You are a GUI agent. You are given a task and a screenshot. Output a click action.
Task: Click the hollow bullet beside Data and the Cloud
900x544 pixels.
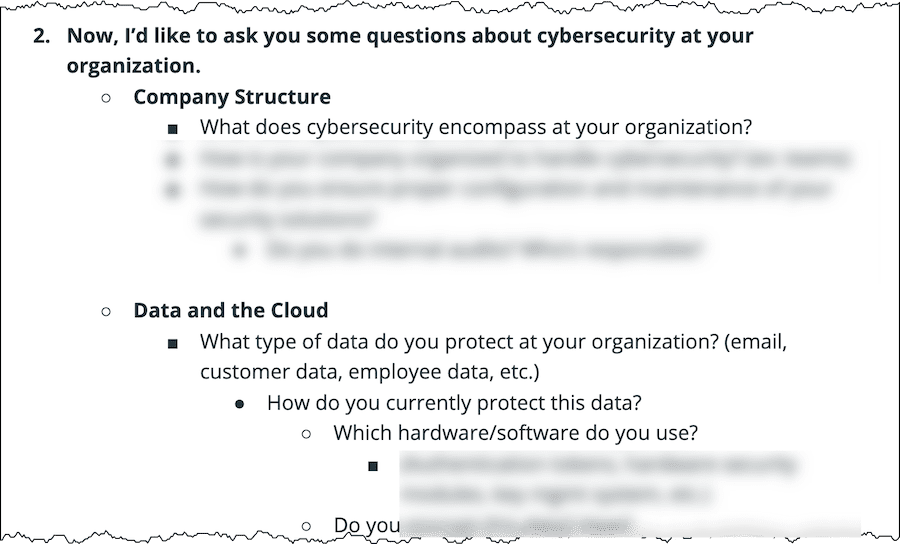tap(106, 312)
